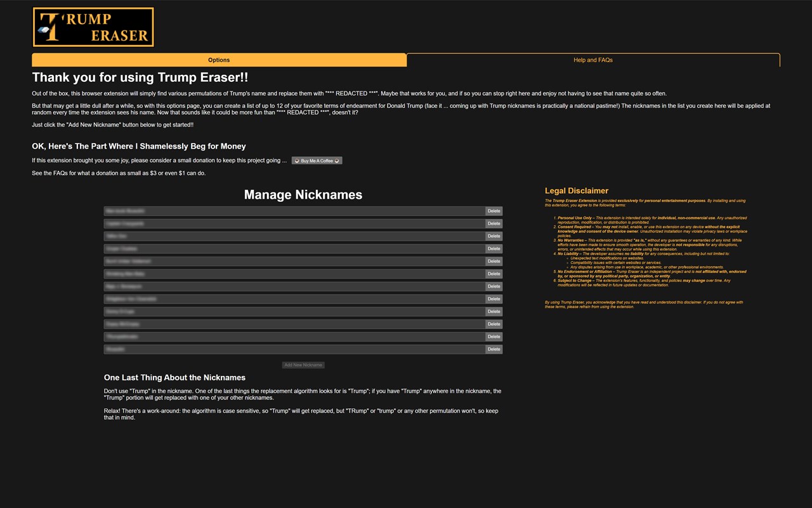The image size is (812, 508).
Task: Click the 'Shamelessly Beg for Money' heading
Action: (x=139, y=146)
